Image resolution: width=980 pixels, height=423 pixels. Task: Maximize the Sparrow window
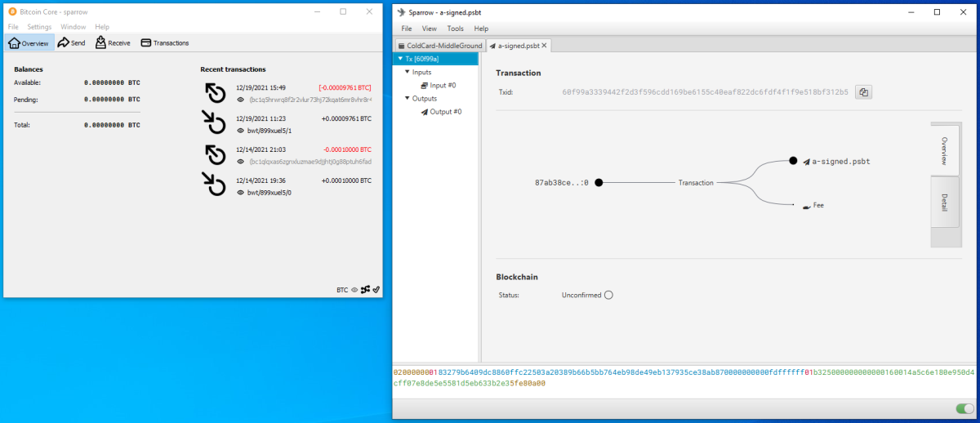point(936,12)
